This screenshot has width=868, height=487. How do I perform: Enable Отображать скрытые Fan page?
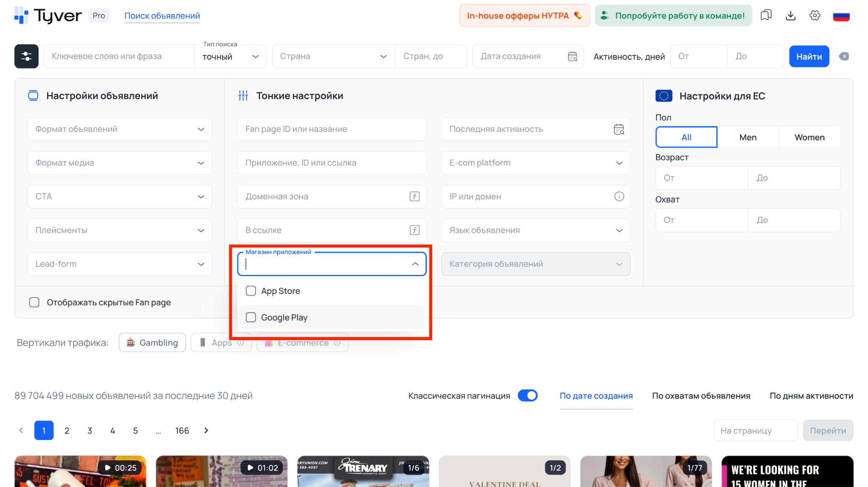click(x=34, y=302)
